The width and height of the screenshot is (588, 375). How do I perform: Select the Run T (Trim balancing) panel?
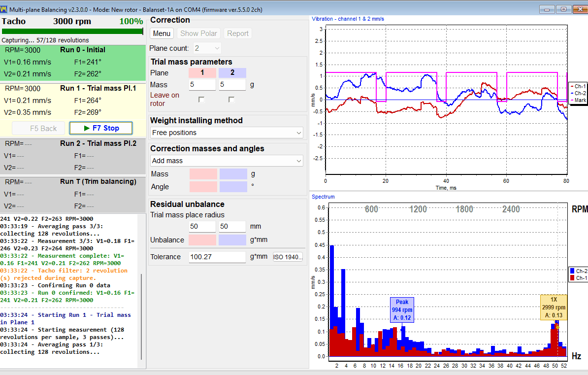pyautogui.click(x=73, y=194)
